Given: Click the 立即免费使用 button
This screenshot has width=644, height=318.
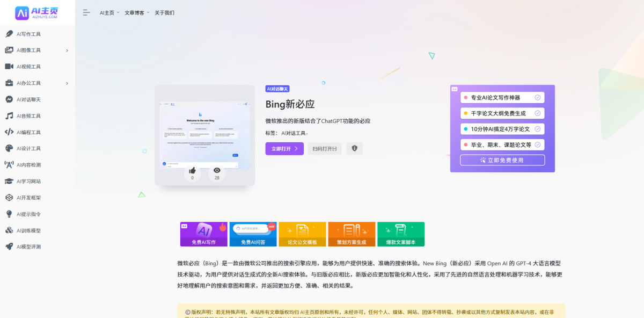Looking at the screenshot, I should 502,160.
